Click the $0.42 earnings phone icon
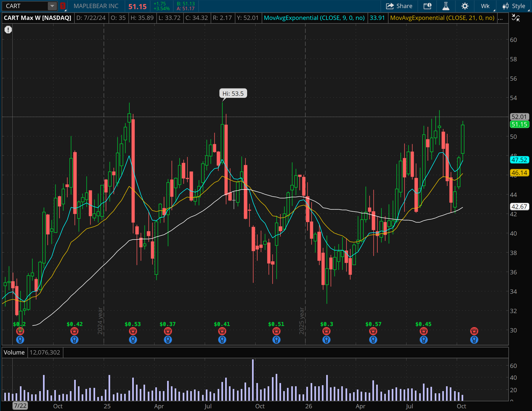The width and height of the screenshot is (532, 411). pos(74,331)
